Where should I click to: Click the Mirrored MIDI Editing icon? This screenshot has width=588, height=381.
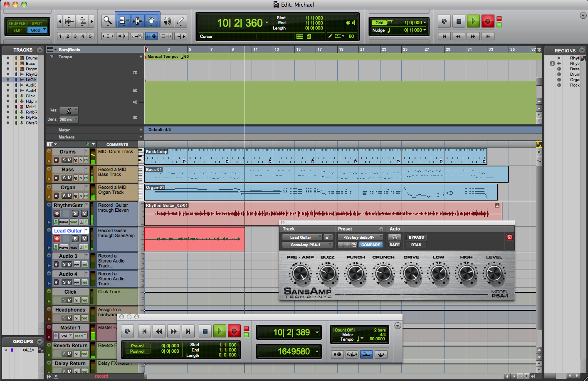137,36
